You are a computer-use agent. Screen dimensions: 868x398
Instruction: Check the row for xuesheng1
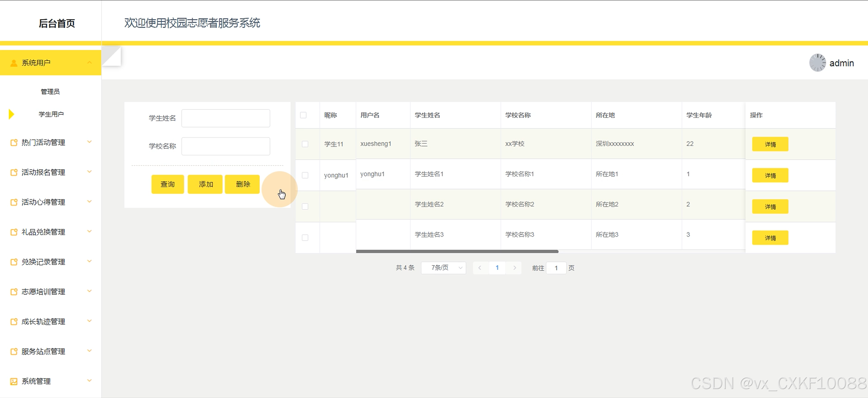click(305, 144)
